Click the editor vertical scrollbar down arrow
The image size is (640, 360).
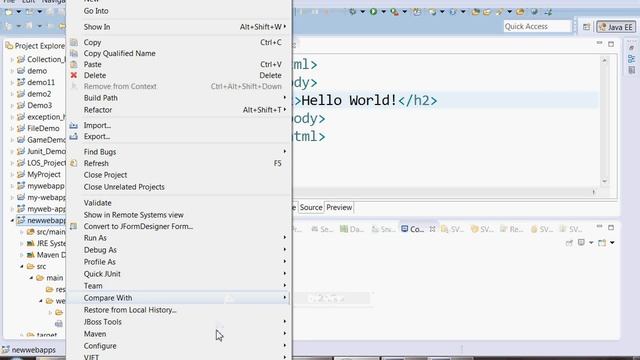(604, 181)
